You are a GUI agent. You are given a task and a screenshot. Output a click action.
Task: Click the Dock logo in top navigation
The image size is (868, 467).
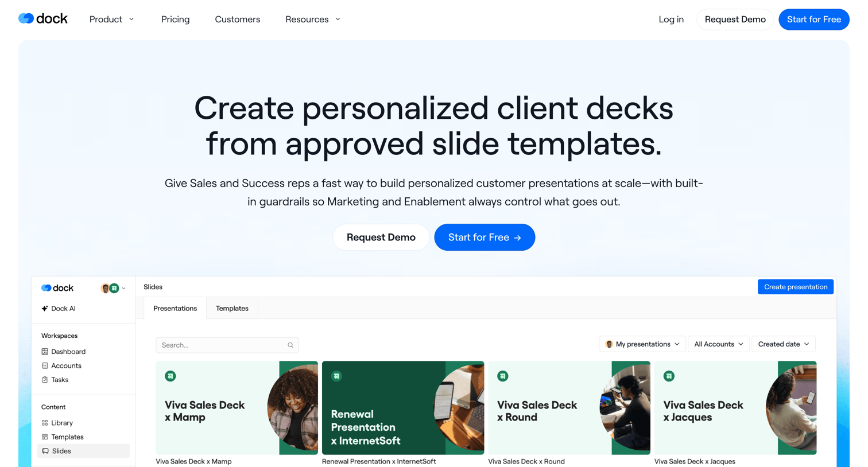tap(43, 19)
